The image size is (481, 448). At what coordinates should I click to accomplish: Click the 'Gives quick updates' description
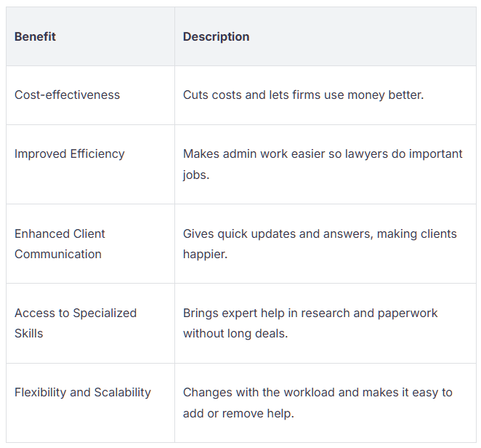coord(320,244)
